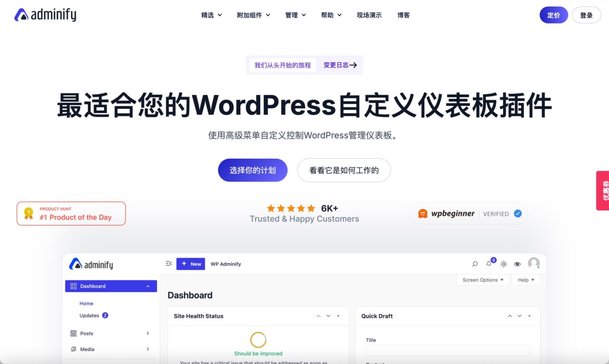
Task: Open the 精选 dropdown menu
Action: tap(212, 15)
